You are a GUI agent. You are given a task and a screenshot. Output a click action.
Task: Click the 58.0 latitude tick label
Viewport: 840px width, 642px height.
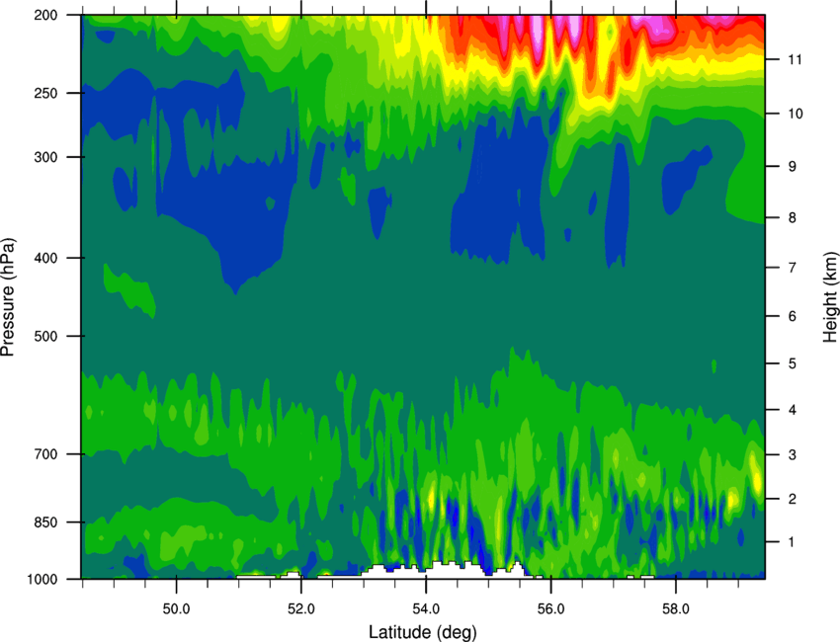coord(676,609)
